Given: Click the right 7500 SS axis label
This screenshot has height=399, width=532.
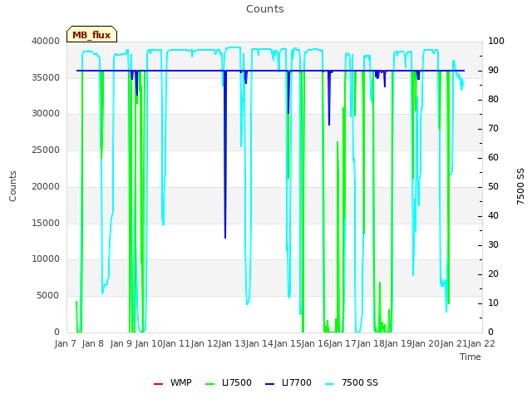Looking at the screenshot, I should pyautogui.click(x=520, y=186).
